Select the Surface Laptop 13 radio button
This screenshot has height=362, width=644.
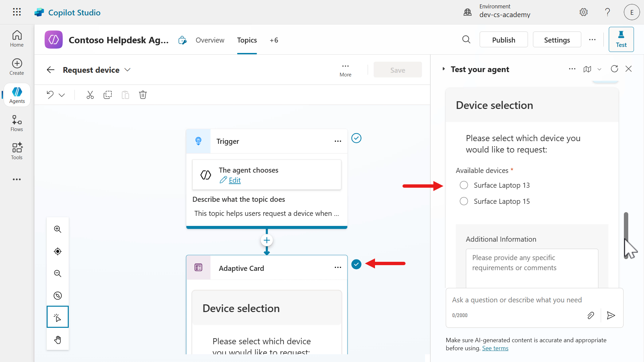point(464,185)
